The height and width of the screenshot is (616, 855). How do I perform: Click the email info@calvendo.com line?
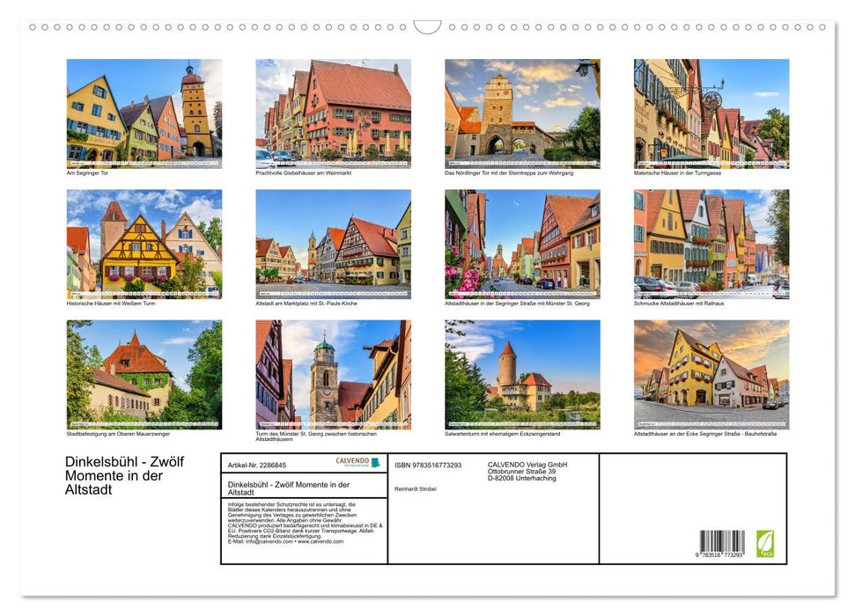285,541
